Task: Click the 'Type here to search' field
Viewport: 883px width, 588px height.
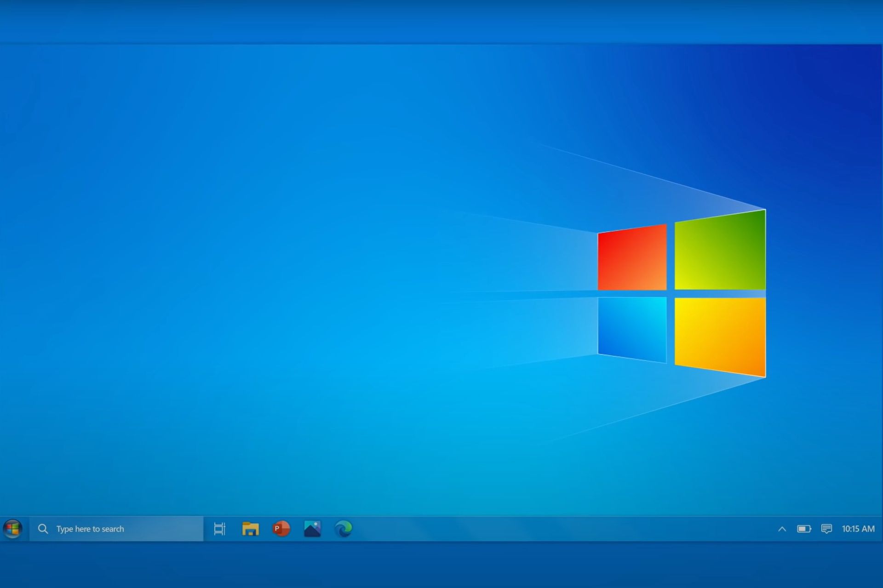Action: (115, 529)
